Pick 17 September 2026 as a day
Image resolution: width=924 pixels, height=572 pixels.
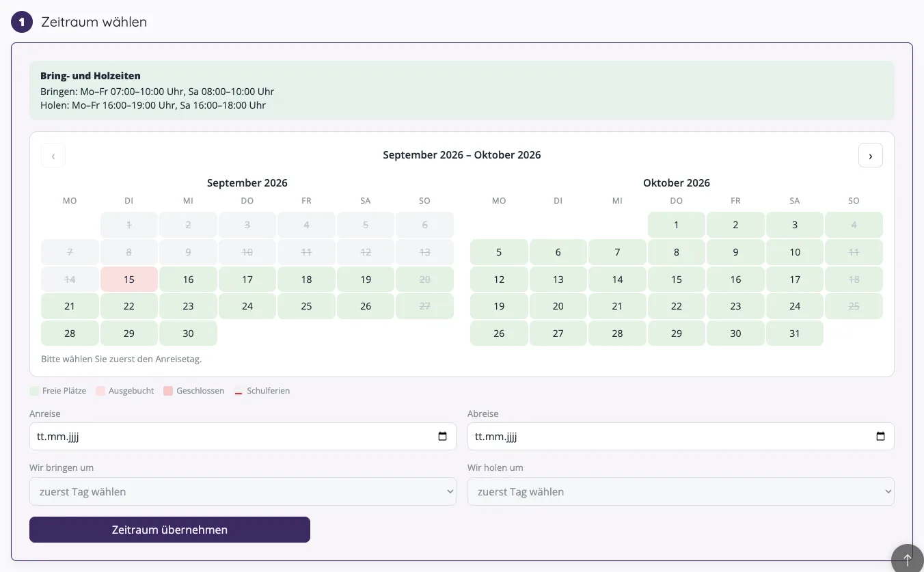(247, 280)
